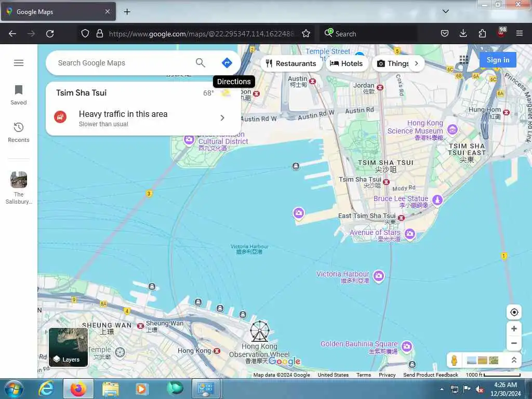This screenshot has height=399, width=532.
Task: Zoom out the map with minus
Action: click(x=514, y=343)
